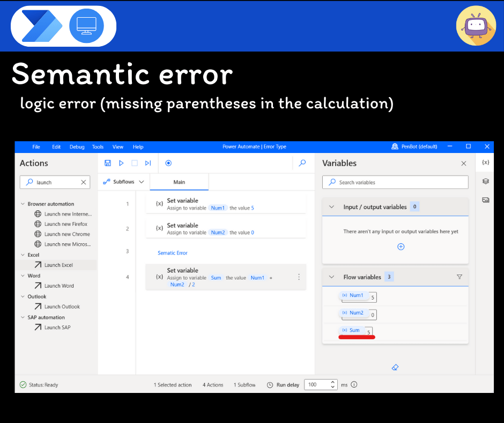Open the flow search magnifier
Image resolution: width=504 pixels, height=423 pixels.
pyautogui.click(x=302, y=163)
